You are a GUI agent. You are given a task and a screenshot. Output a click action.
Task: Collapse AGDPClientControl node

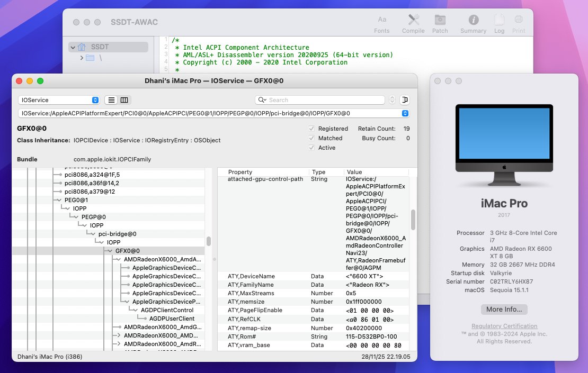[136, 310]
